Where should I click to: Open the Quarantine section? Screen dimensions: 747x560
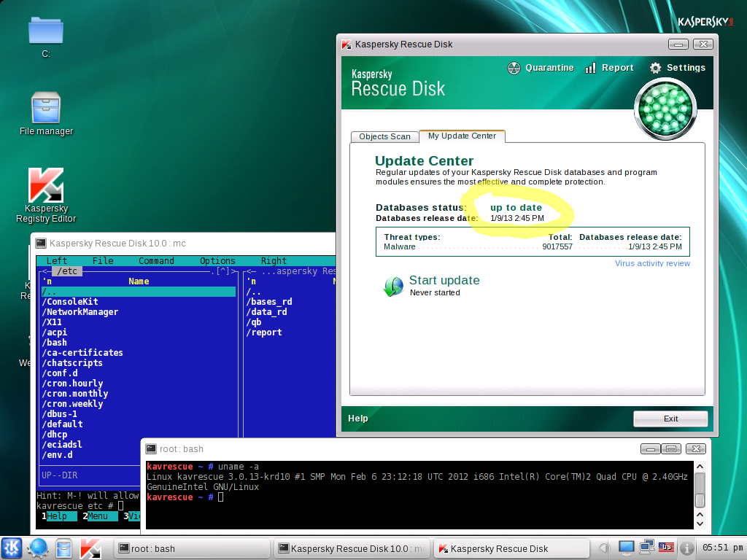pos(541,68)
